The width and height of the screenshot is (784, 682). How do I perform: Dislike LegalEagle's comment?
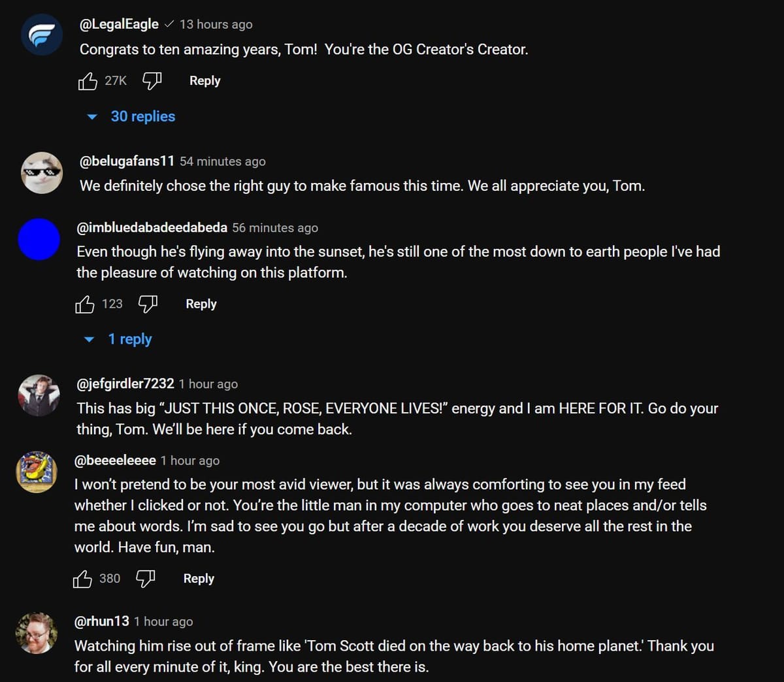pyautogui.click(x=151, y=80)
